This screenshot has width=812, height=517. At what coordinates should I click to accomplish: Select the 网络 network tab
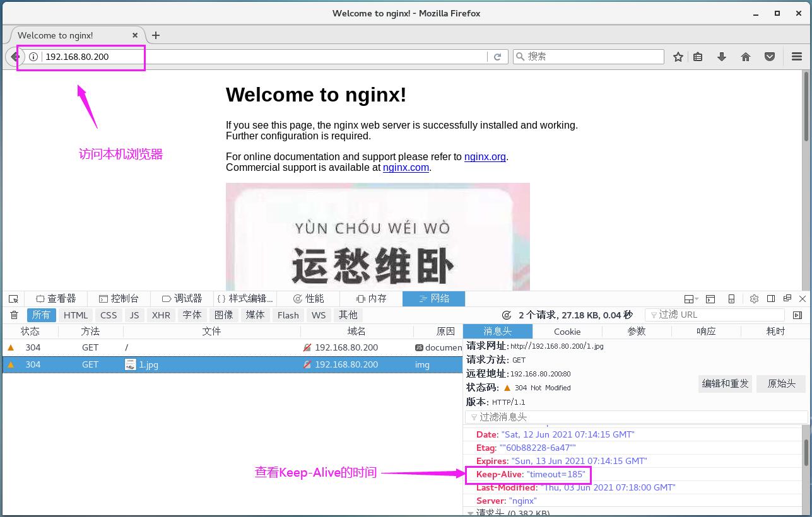pyautogui.click(x=434, y=299)
